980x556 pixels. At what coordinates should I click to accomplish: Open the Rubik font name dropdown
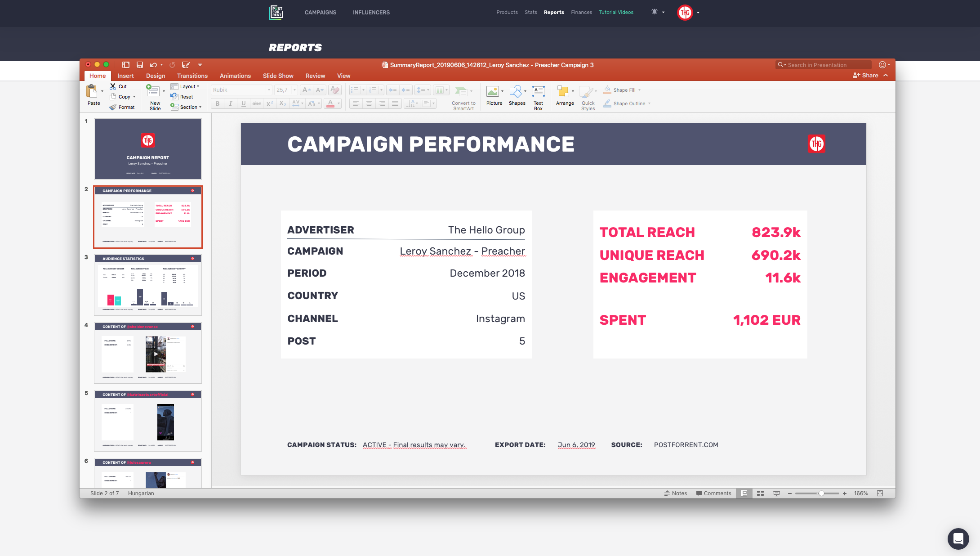coord(269,90)
